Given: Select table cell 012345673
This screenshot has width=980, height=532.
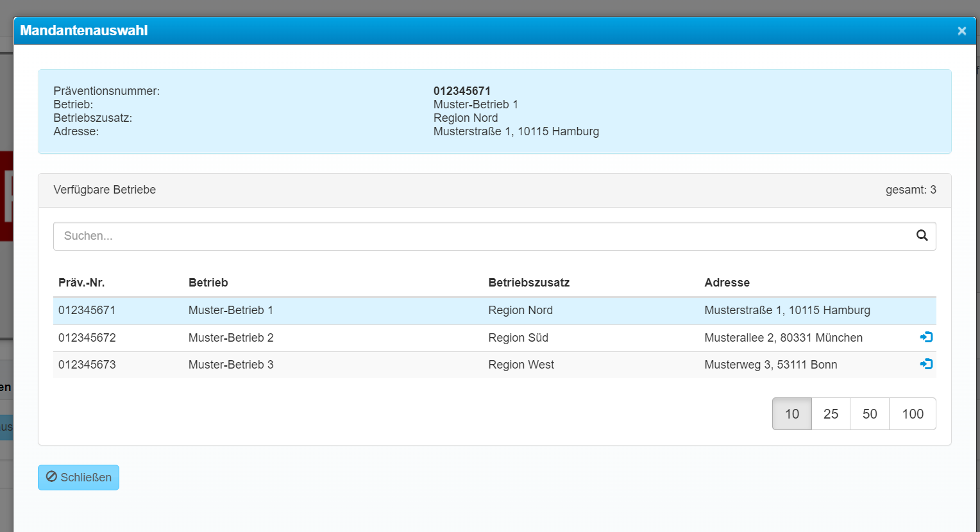Looking at the screenshot, I should (x=87, y=365).
